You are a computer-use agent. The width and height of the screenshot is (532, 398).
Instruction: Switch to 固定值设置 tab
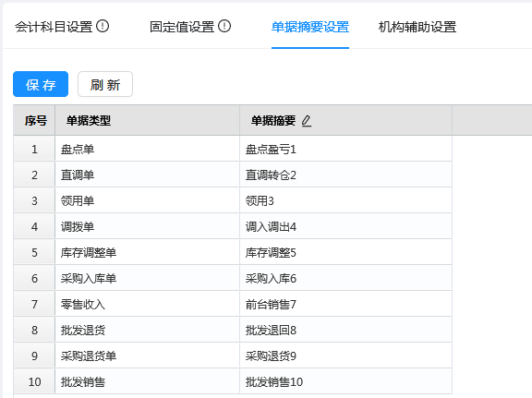[182, 27]
